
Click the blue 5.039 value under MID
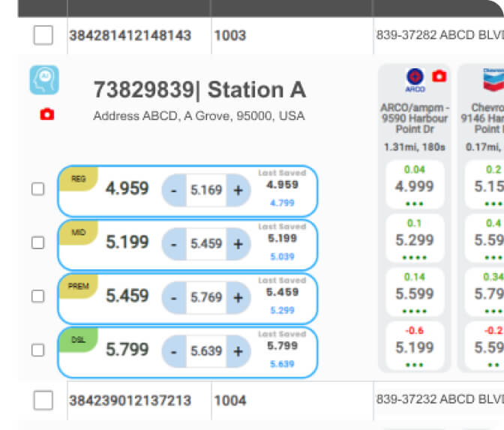click(x=282, y=257)
